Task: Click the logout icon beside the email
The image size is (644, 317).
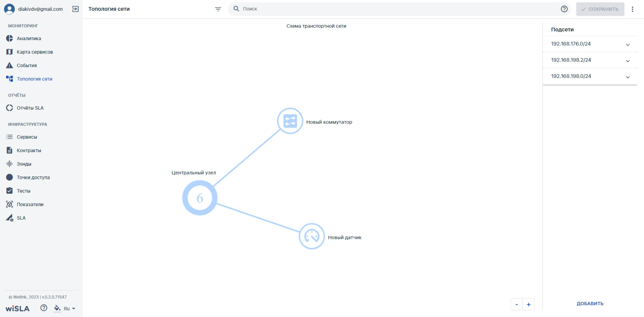Action: tap(75, 9)
